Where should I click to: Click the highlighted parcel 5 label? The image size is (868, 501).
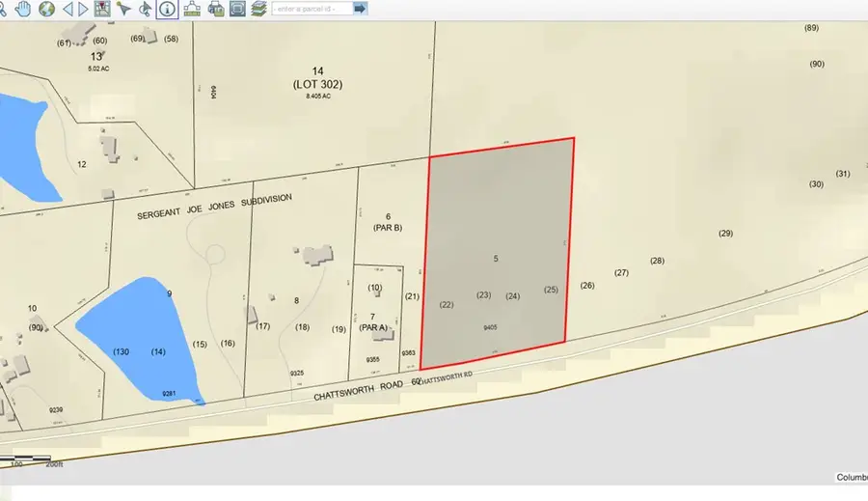[x=496, y=259]
